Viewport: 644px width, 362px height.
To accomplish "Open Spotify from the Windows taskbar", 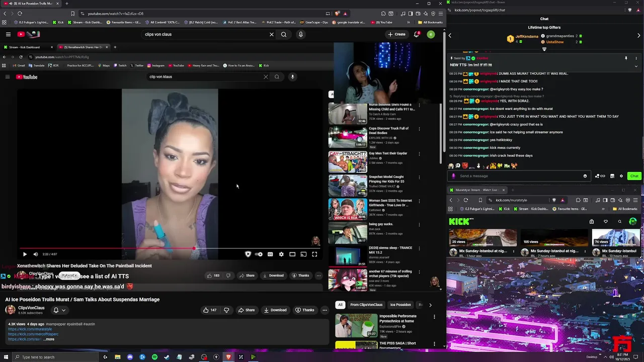I will (154, 357).
